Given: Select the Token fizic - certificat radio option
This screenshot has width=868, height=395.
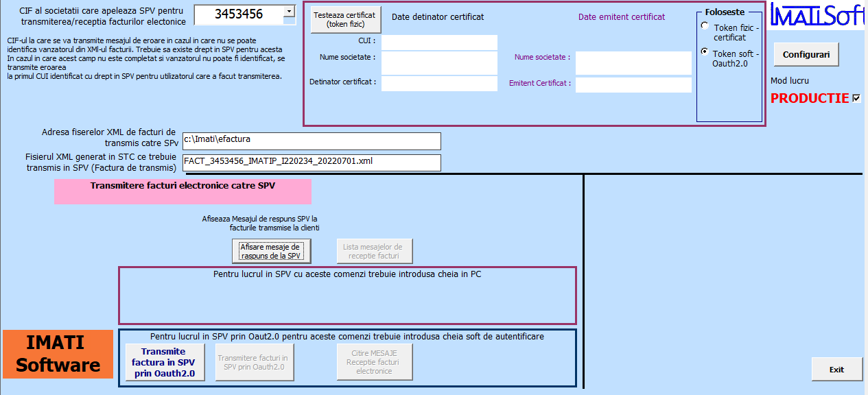Looking at the screenshot, I should pyautogui.click(x=705, y=26).
